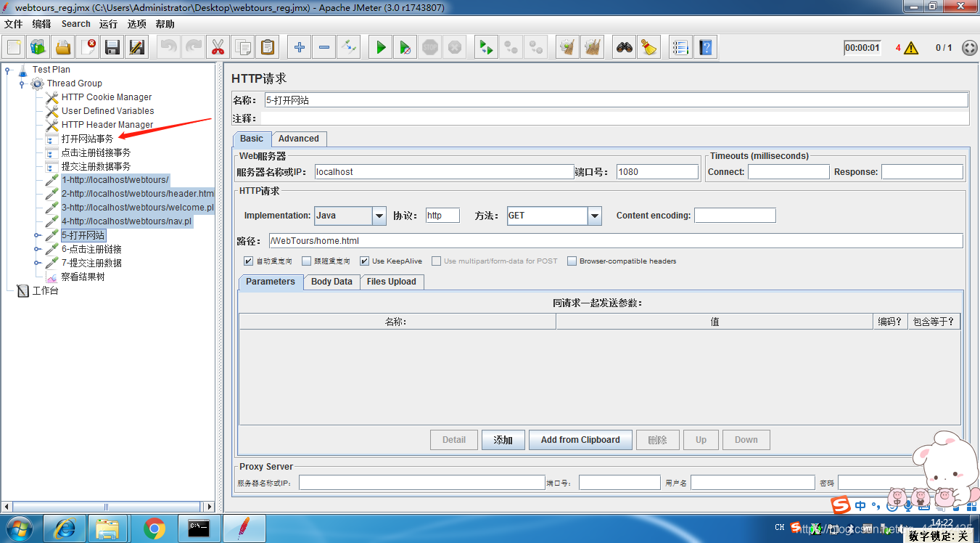This screenshot has height=543, width=980.
Task: Open Chrome from the taskbar
Action: tap(155, 529)
